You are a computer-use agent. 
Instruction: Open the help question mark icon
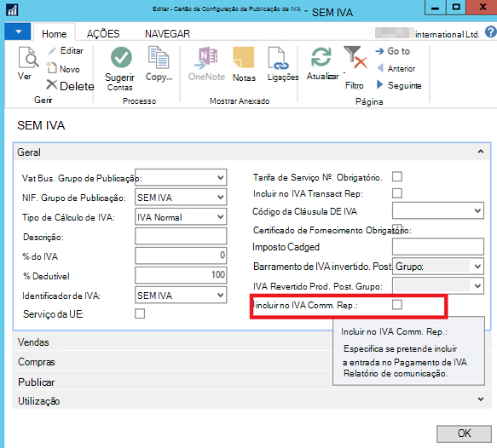click(491, 32)
